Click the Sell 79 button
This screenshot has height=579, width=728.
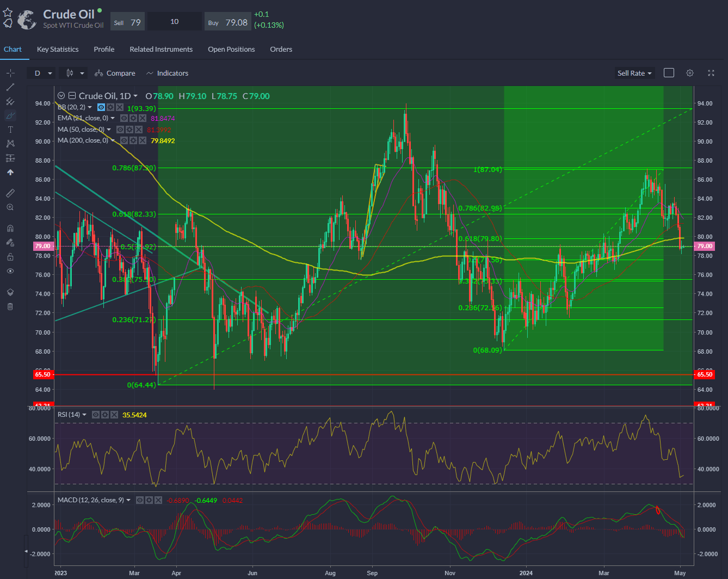(x=128, y=22)
